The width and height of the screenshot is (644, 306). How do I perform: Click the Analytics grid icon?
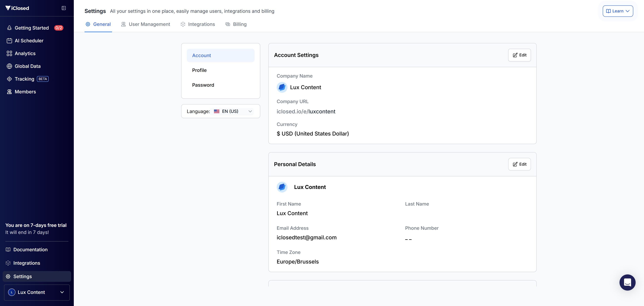pyautogui.click(x=9, y=53)
